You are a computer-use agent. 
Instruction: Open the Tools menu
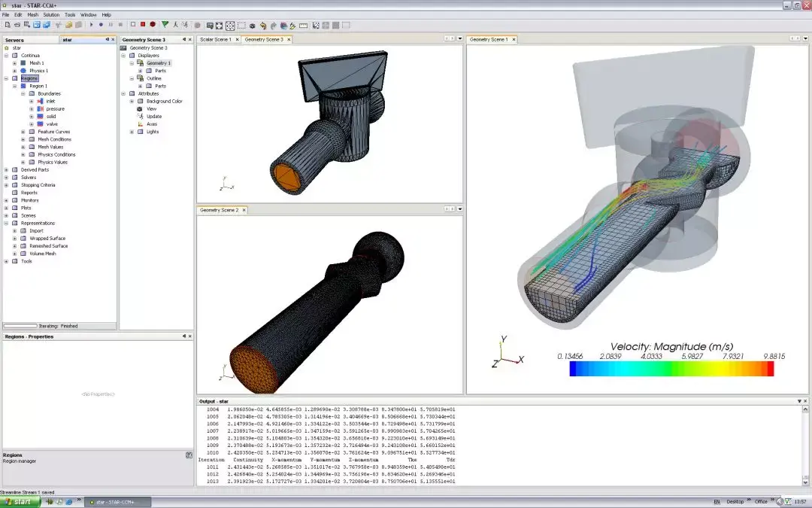point(70,14)
